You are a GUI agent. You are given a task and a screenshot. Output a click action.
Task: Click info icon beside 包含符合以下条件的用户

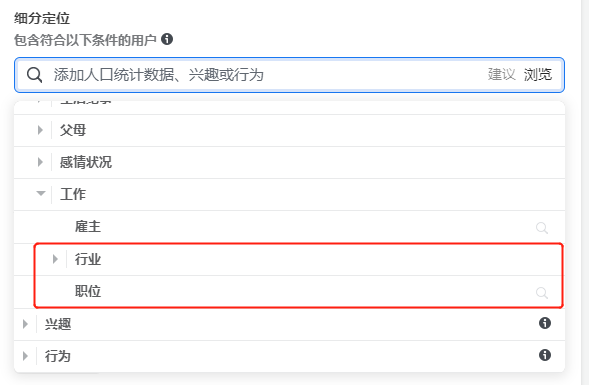167,39
